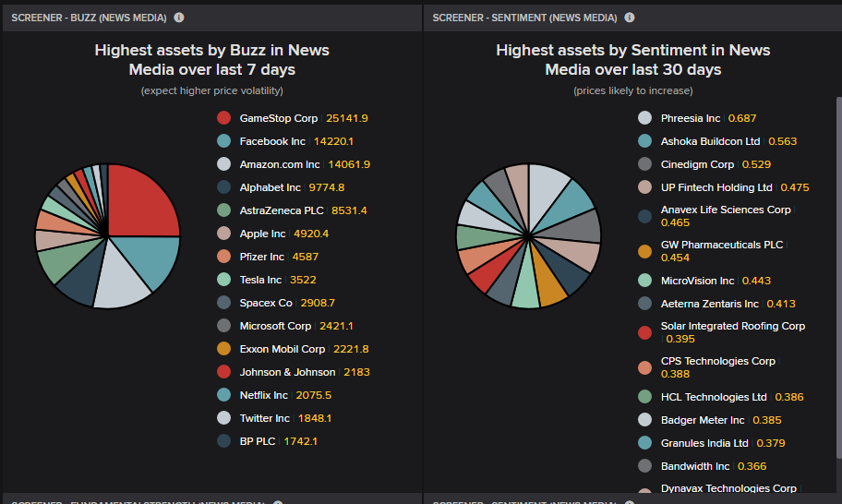Click GameStop Corp red legend swatch

point(224,118)
